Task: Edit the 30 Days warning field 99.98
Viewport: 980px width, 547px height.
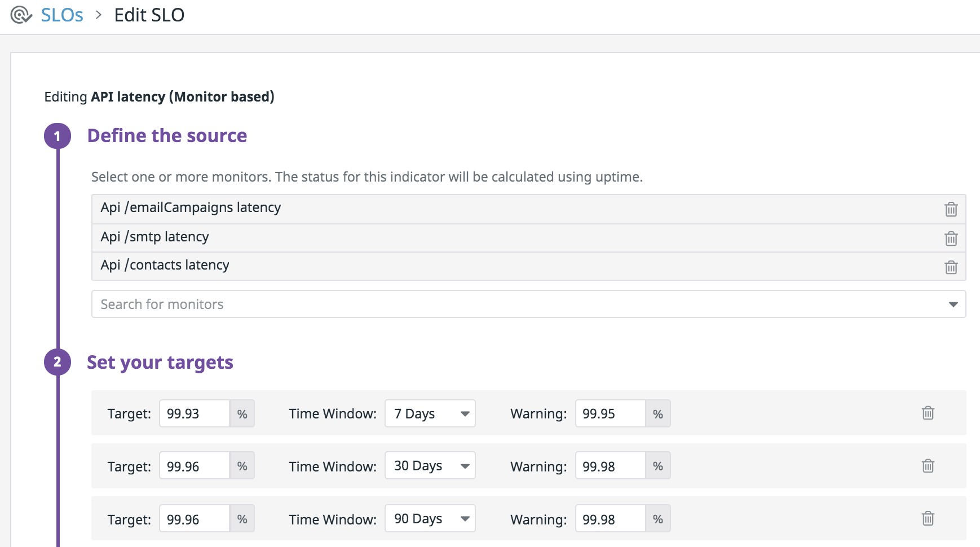Action: (x=610, y=466)
